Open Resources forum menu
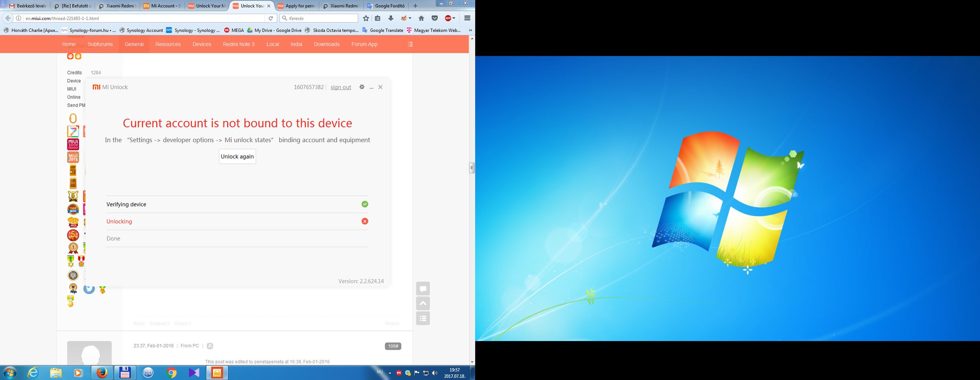 168,44
